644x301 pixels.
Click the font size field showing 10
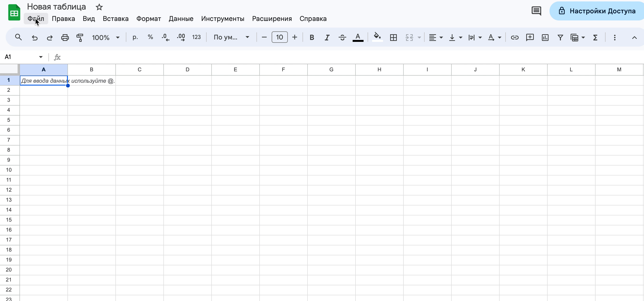[x=279, y=37]
